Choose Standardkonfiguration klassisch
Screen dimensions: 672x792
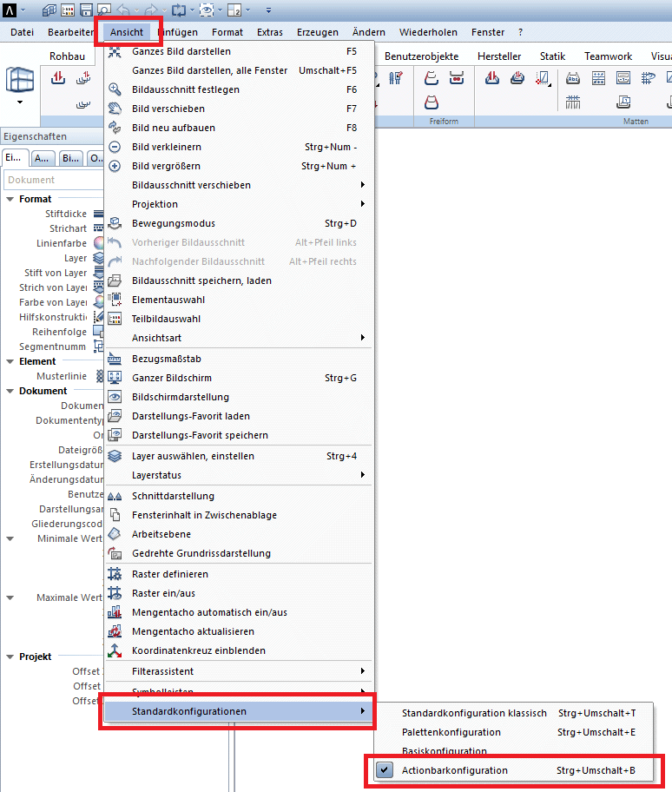click(474, 713)
